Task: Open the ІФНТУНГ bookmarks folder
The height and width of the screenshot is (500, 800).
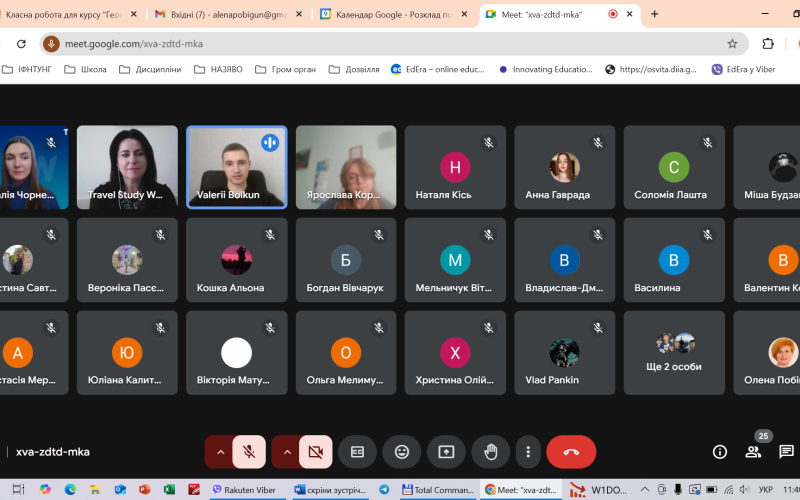Action: pyautogui.click(x=27, y=69)
